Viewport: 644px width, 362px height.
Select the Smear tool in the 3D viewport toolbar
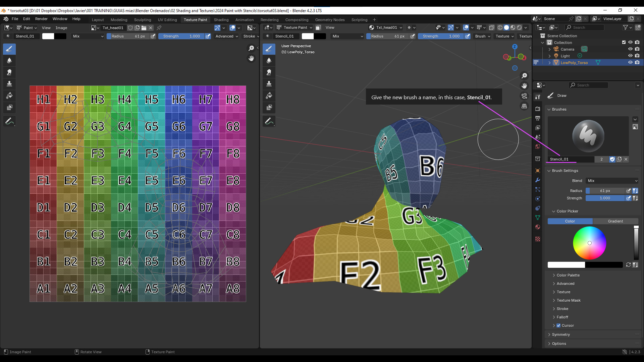pos(269,72)
